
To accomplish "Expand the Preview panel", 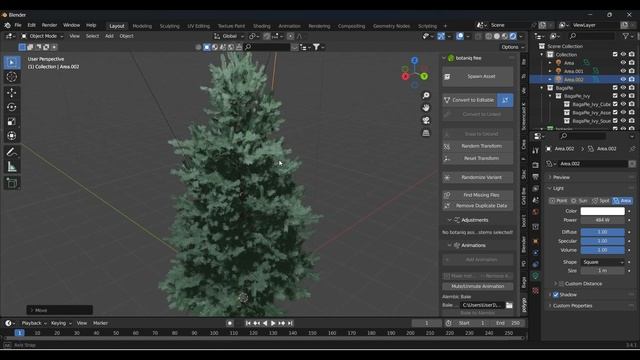I will pyautogui.click(x=561, y=177).
